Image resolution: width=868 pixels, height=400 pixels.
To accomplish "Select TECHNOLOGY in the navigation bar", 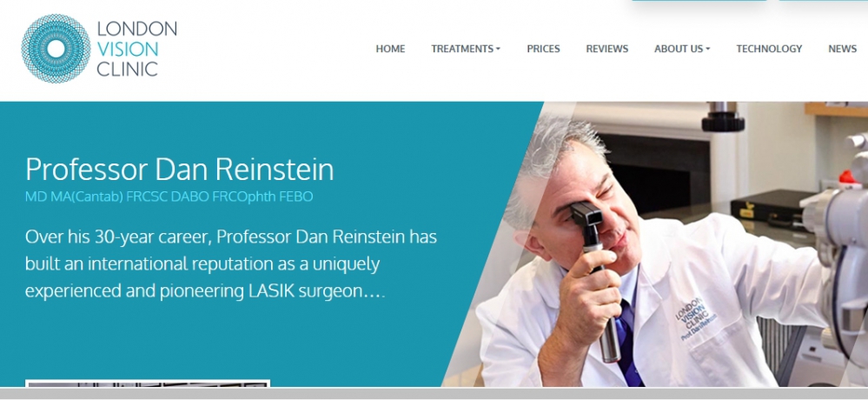I will click(x=769, y=49).
